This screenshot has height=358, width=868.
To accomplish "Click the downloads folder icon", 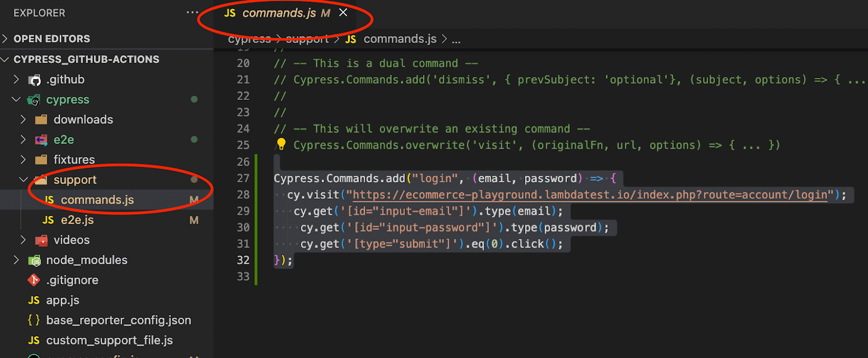I will (41, 119).
